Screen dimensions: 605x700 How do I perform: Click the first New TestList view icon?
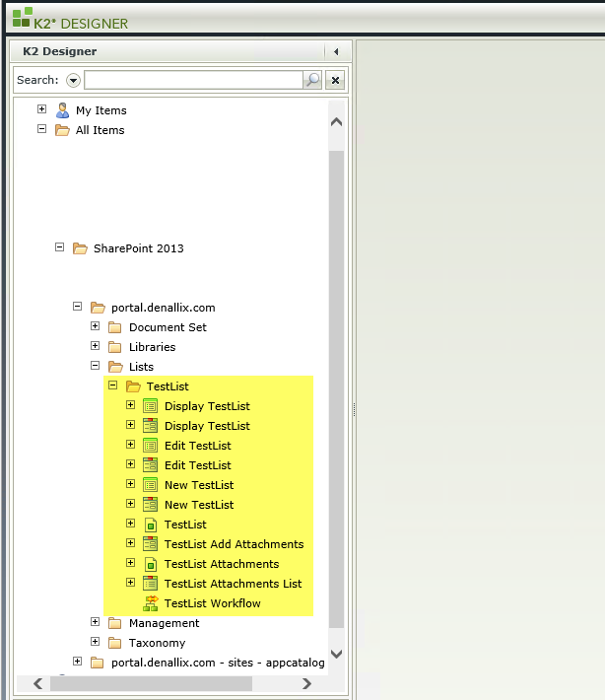click(151, 485)
